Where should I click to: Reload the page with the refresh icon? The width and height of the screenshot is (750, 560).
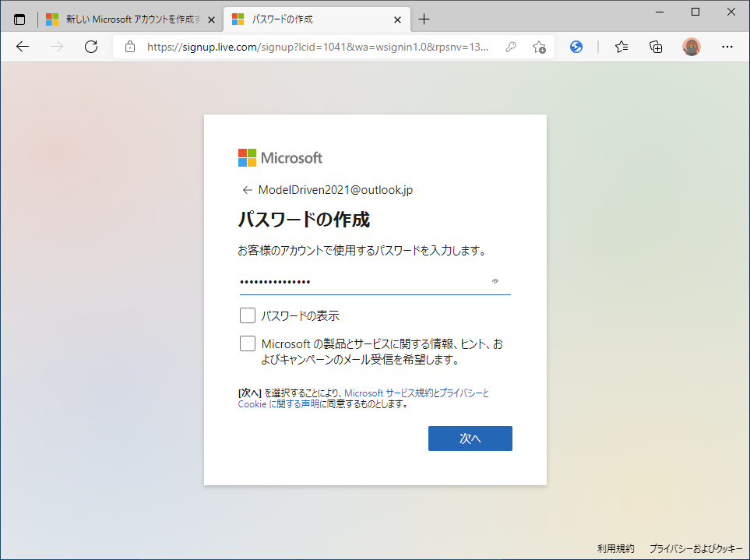[x=91, y=47]
